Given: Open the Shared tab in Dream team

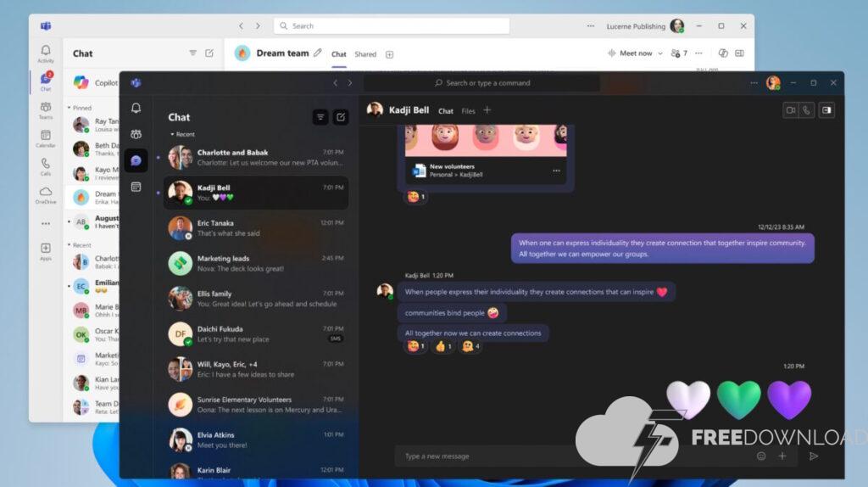Looking at the screenshot, I should [x=365, y=54].
